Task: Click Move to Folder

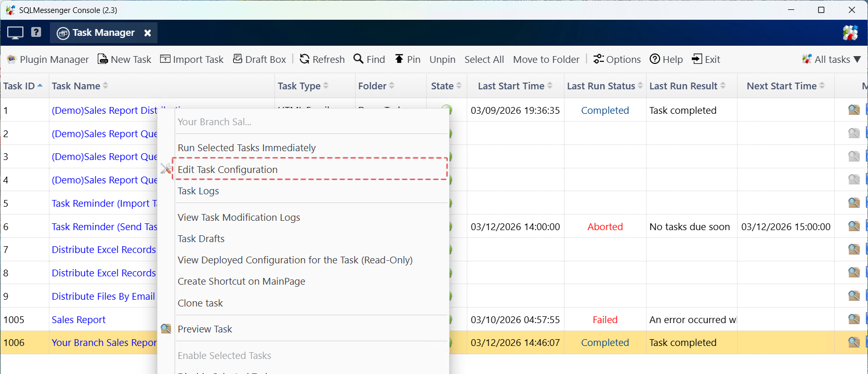Action: tap(546, 59)
